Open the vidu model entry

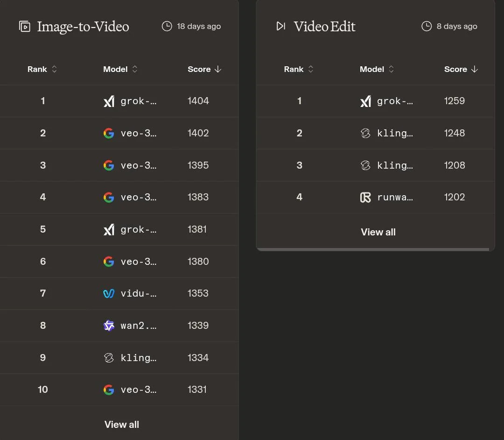pos(139,293)
